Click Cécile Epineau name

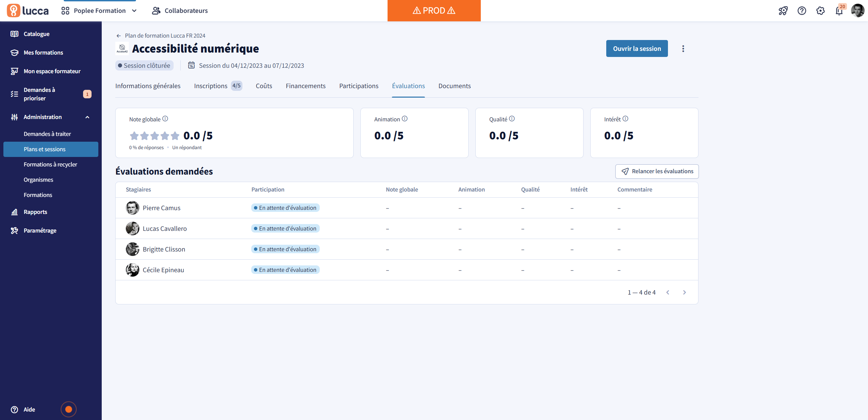click(163, 270)
